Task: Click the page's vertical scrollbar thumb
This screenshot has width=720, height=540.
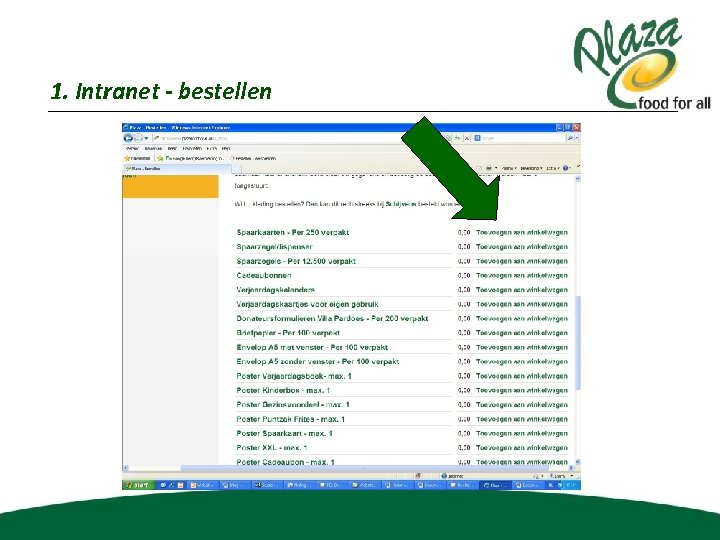Action: (x=578, y=343)
